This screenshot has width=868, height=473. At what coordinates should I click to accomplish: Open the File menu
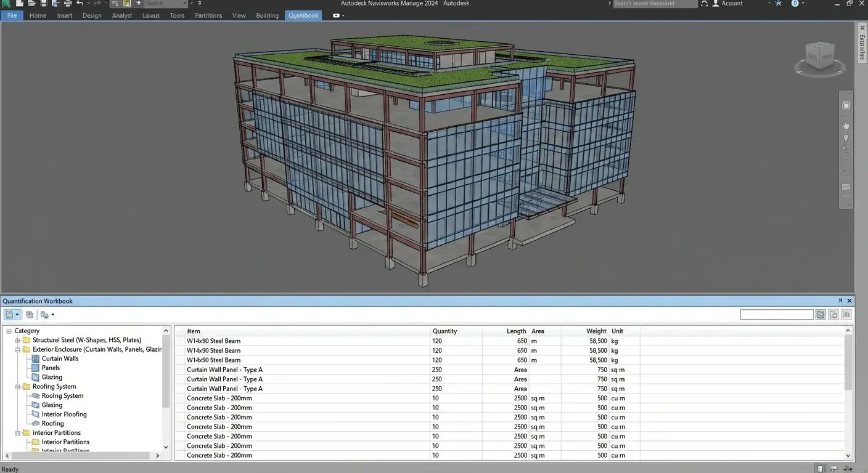[x=12, y=15]
